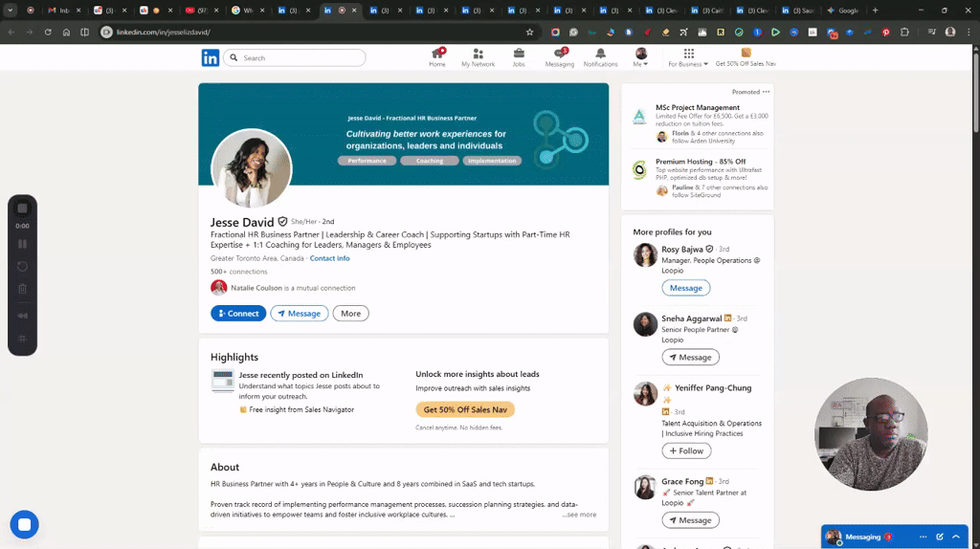
Task: Message Jesse David from profile card
Action: point(300,314)
